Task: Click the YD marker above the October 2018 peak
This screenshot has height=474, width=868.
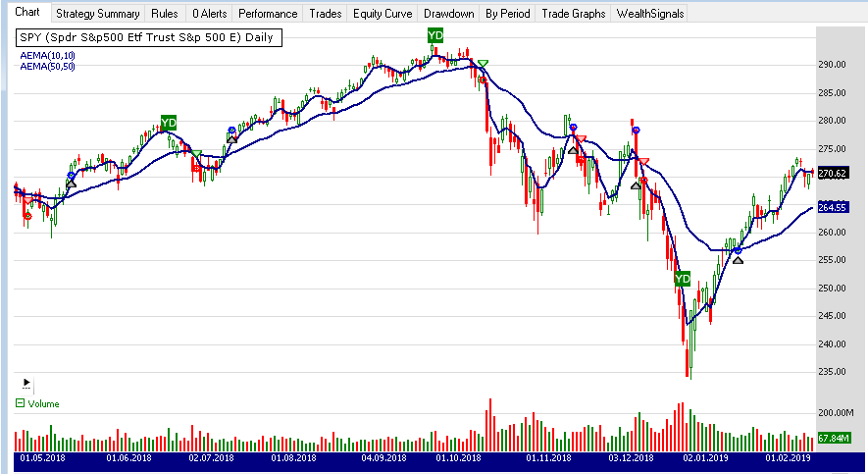Action: 435,35
